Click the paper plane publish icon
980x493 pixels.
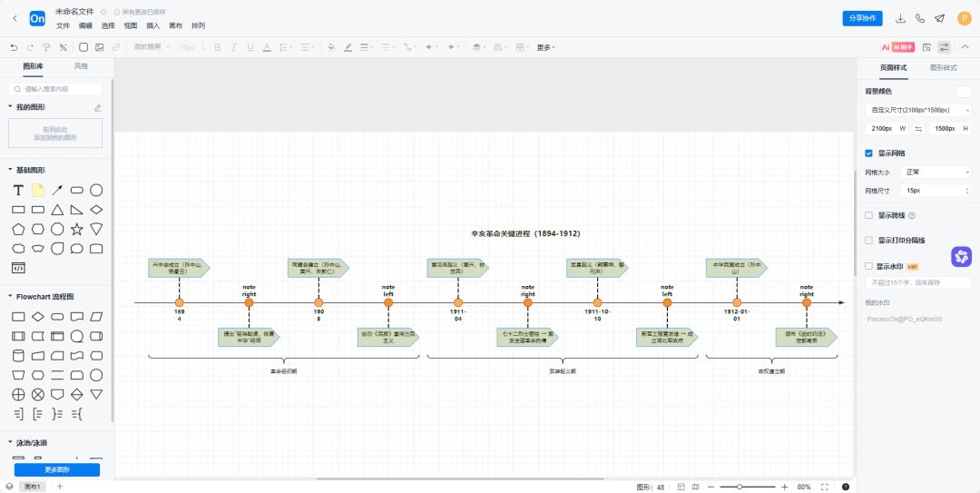(939, 18)
